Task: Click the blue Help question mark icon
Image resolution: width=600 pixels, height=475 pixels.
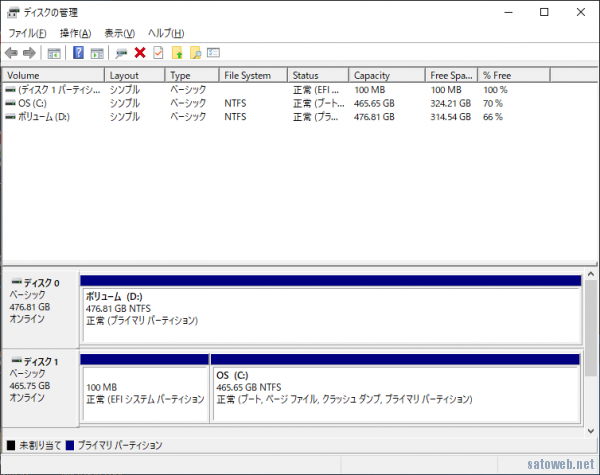Action: pyautogui.click(x=78, y=53)
